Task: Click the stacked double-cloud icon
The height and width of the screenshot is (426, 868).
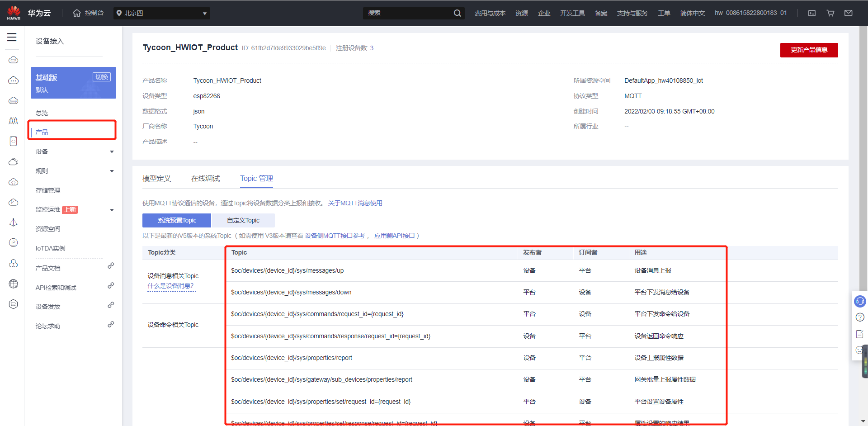Action: [14, 161]
